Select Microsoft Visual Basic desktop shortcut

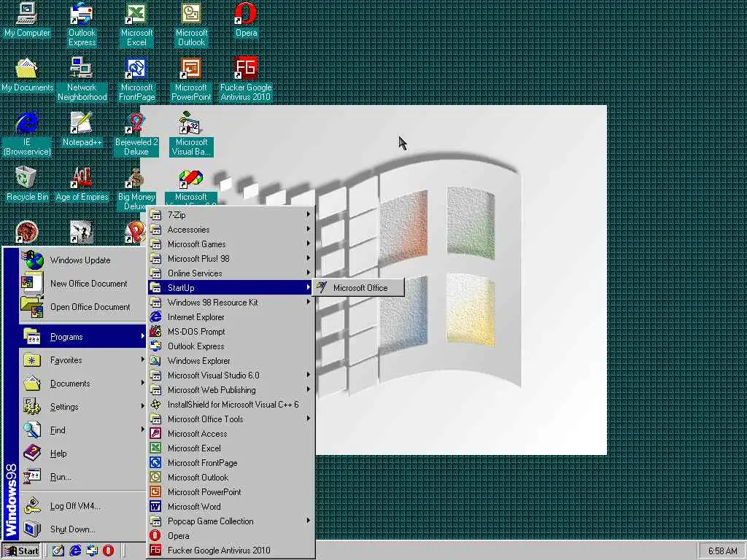click(191, 134)
